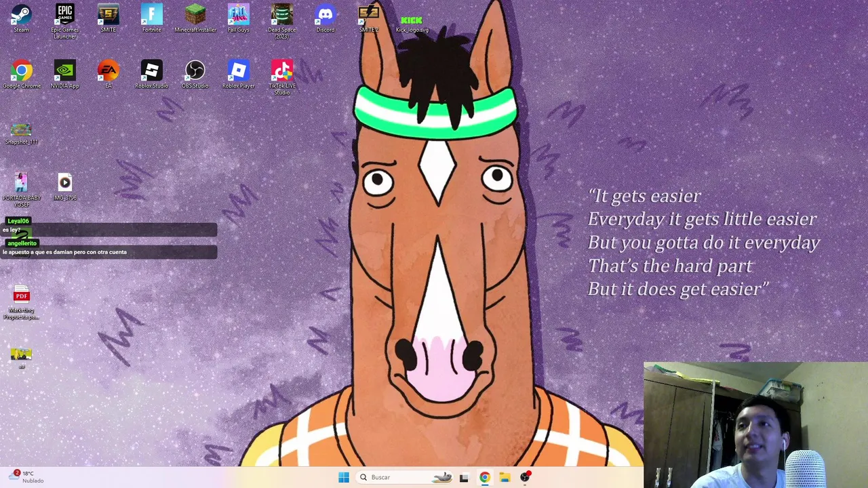Select the Marketing Propuesta PDF file
Image resolution: width=868 pixels, height=488 pixels.
click(21, 303)
